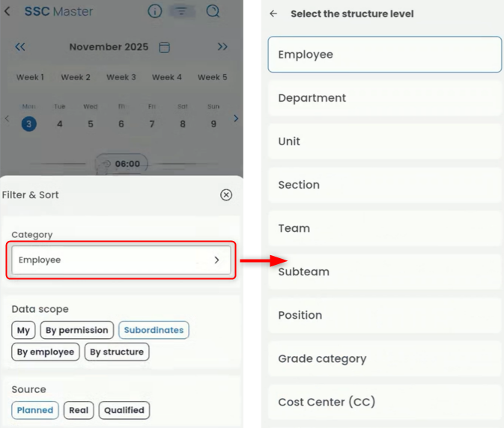Tap the filter icon in header
The width and height of the screenshot is (504, 428).
coord(181,11)
